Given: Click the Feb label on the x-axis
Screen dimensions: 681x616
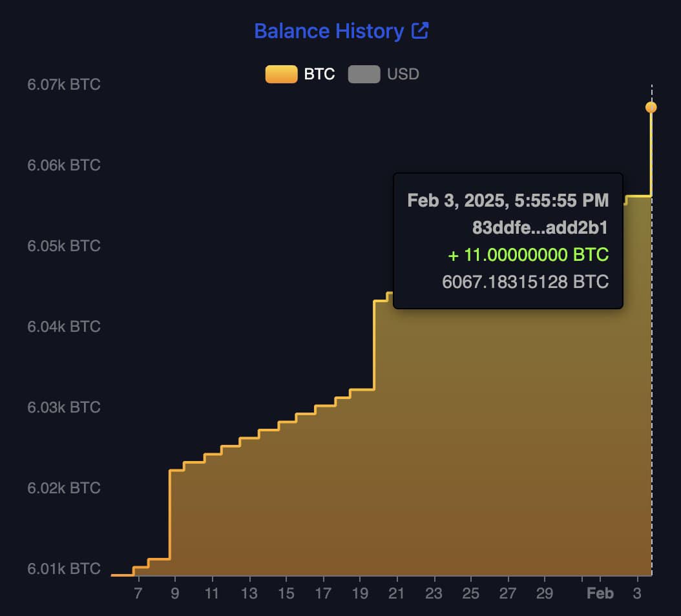Looking at the screenshot, I should pyautogui.click(x=600, y=593).
